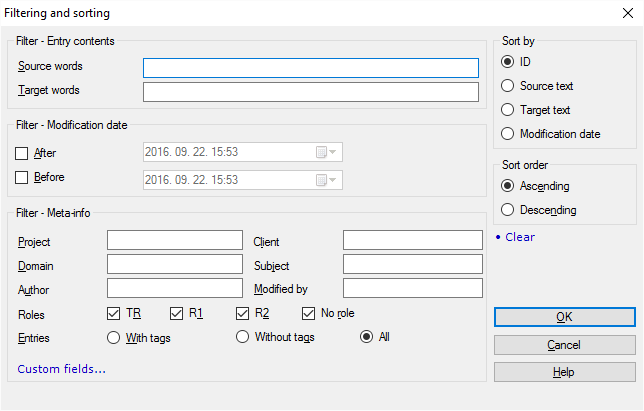Image resolution: width=644 pixels, height=411 pixels.
Task: Toggle the R2 role checkbox
Action: pos(243,313)
